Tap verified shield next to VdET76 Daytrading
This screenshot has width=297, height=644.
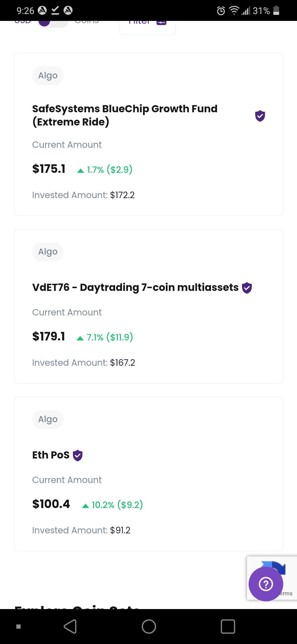(247, 288)
